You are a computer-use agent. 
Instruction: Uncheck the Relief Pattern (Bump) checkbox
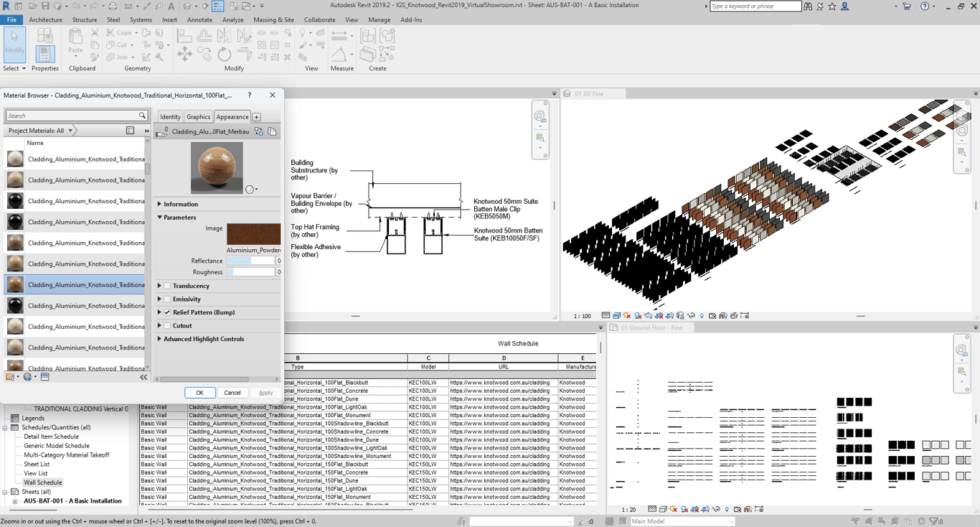[x=167, y=312]
